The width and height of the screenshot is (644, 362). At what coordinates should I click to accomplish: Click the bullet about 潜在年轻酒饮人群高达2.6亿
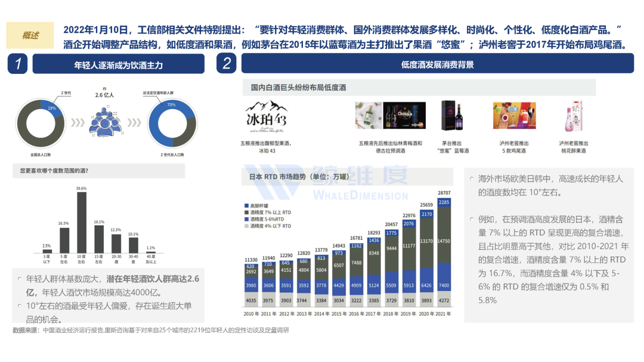(110, 286)
